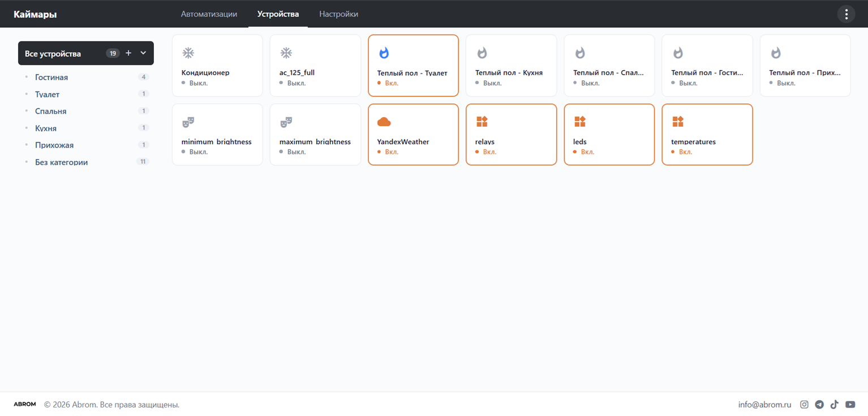868x416 pixels.
Task: Click the Теплый пол - Кухня title
Action: (x=509, y=73)
